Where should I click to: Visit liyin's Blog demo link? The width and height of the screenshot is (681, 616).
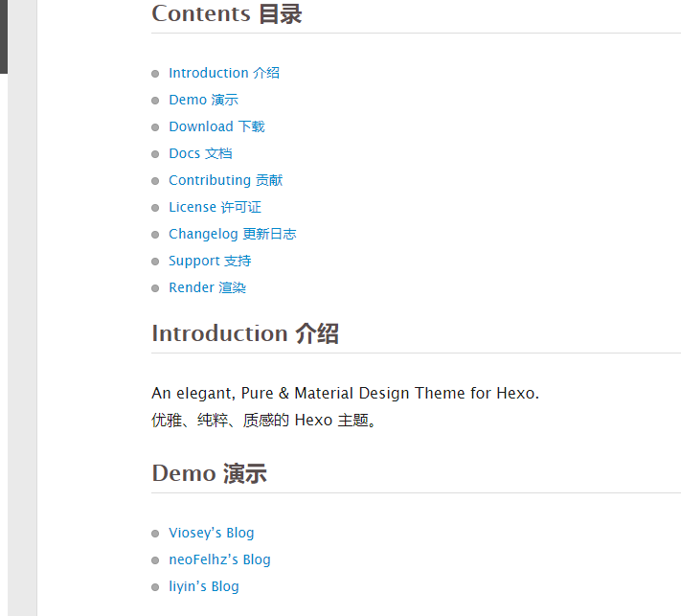click(x=204, y=586)
